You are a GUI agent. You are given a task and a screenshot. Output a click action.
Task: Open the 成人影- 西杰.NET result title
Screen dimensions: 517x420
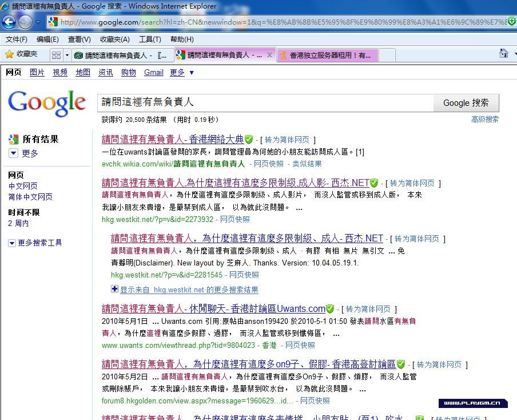click(x=236, y=183)
